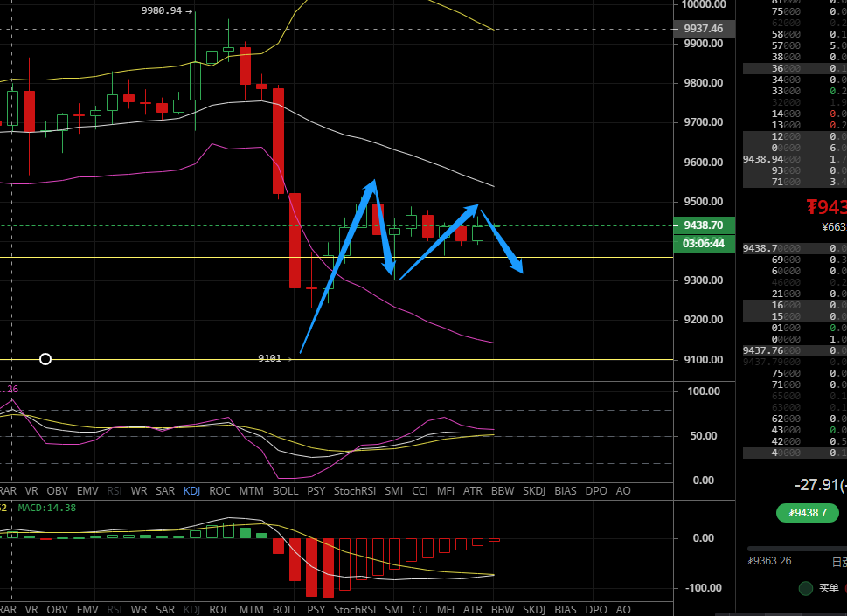Select SKDJ in the KDJ pane indicator row
Viewport: 847px width, 616px height.
(534, 491)
